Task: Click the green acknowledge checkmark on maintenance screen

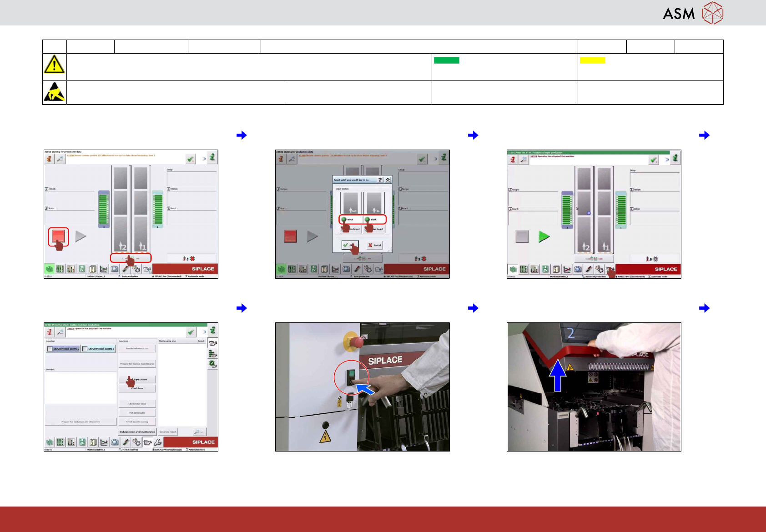Action: point(191,332)
